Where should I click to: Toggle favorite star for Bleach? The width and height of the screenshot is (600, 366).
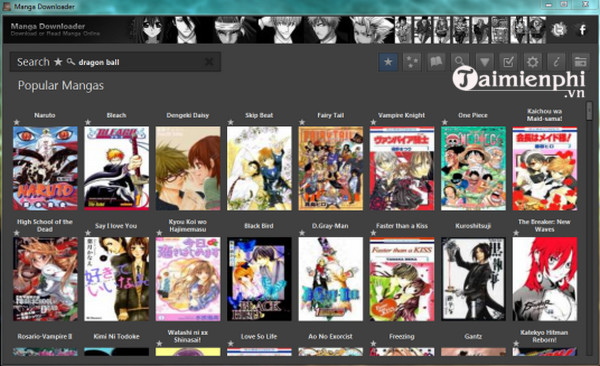click(x=88, y=122)
